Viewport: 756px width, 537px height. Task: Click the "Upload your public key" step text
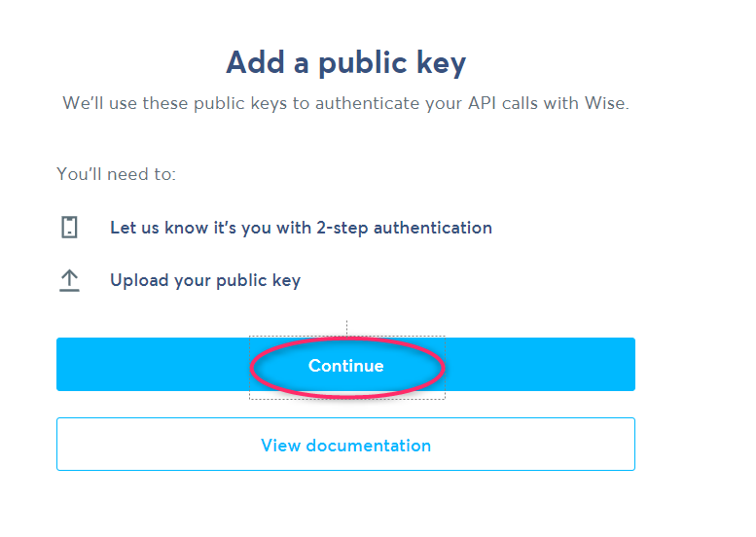205,280
